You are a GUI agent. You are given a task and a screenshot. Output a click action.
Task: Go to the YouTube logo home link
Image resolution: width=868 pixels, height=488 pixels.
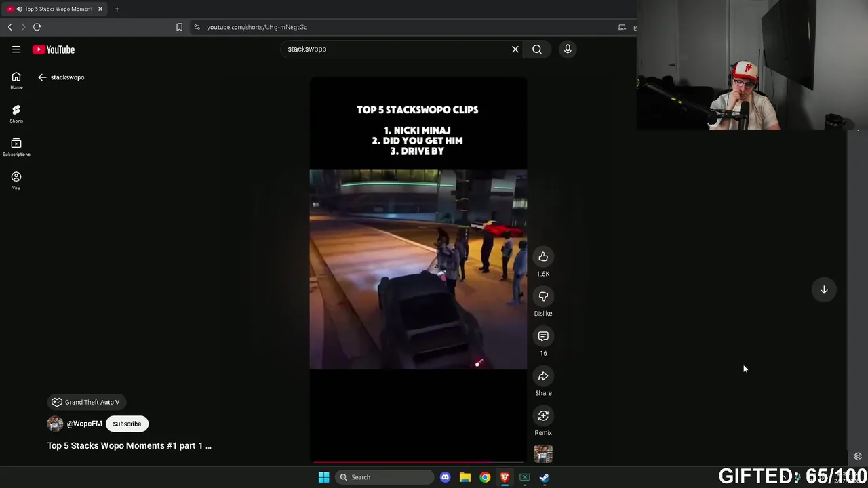click(54, 49)
